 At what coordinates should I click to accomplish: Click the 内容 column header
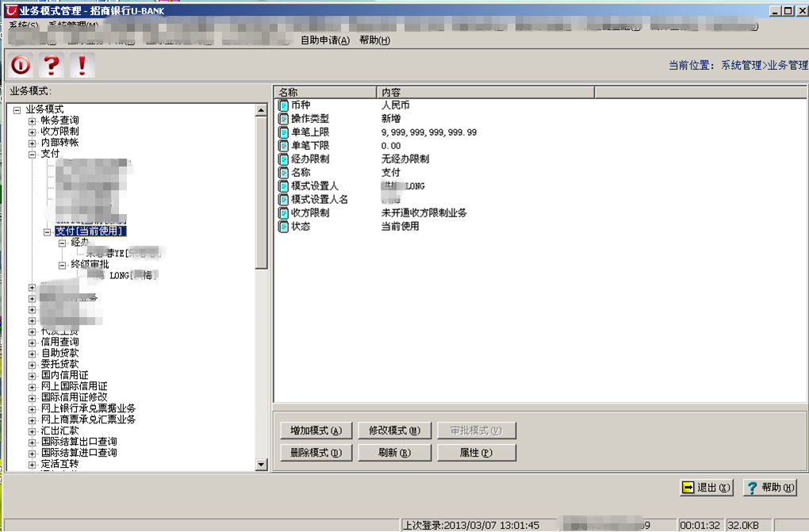tap(485, 92)
